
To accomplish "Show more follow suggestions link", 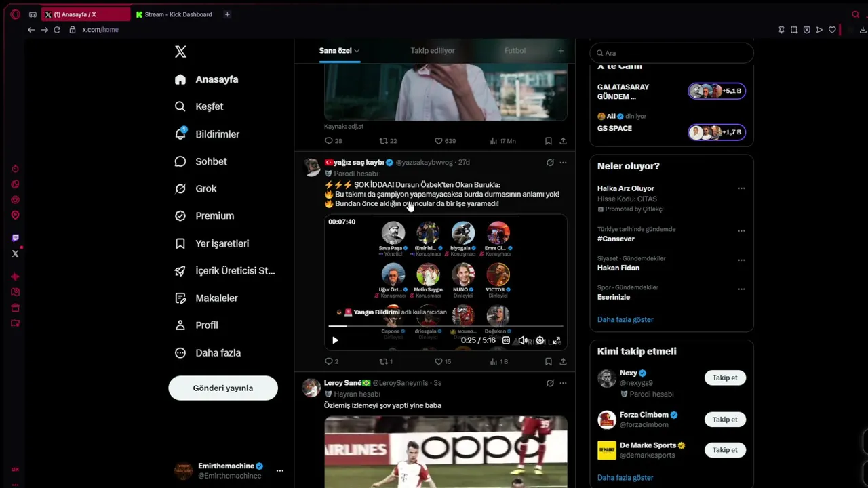I will 625,478.
